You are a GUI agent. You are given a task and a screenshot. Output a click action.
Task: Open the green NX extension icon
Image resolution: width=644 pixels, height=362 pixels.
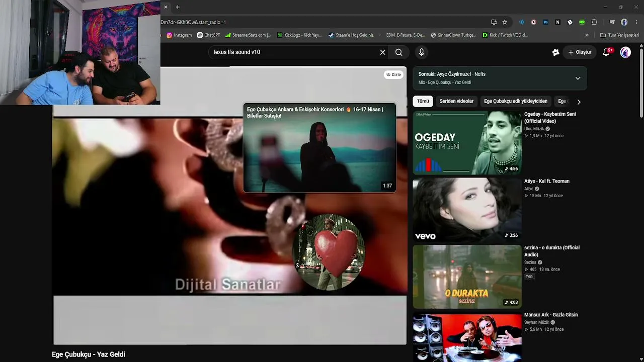[582, 22]
